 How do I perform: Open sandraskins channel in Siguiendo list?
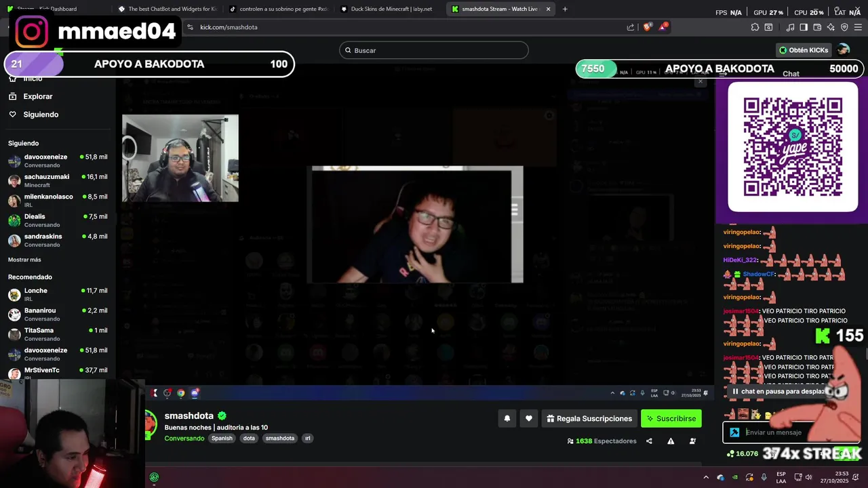tap(58, 241)
